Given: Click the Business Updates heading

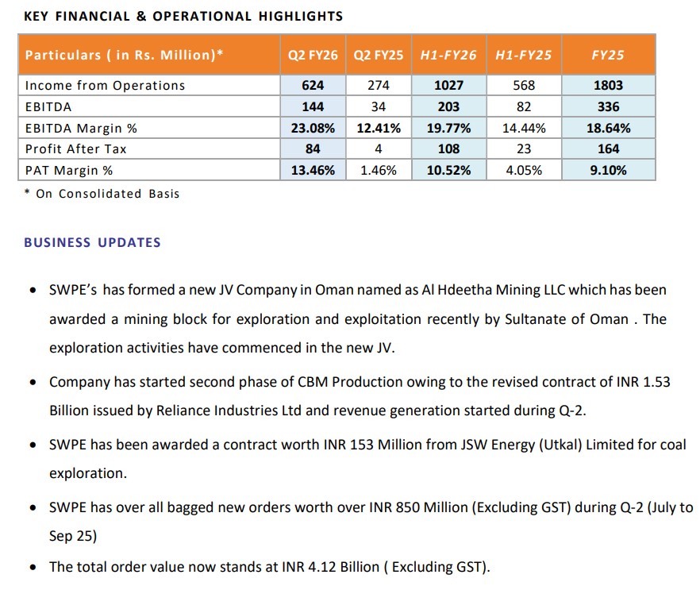Looking at the screenshot, I should coord(92,243).
